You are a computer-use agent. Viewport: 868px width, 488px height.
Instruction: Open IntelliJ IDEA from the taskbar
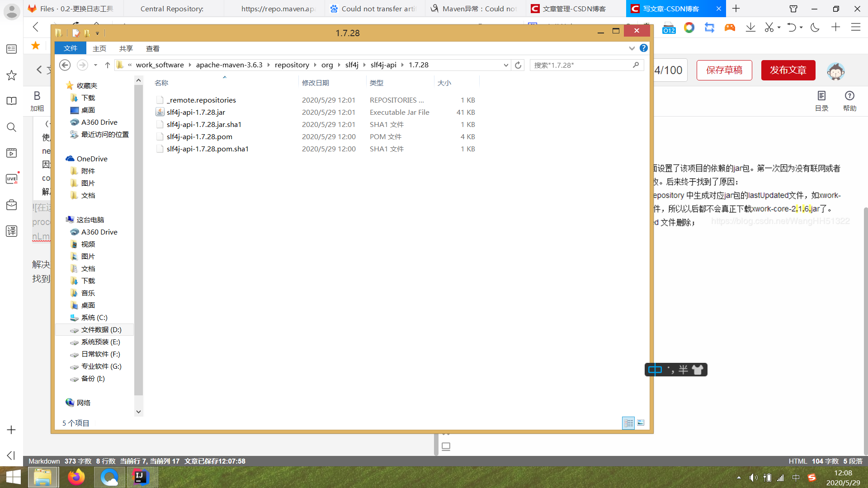pos(141,477)
